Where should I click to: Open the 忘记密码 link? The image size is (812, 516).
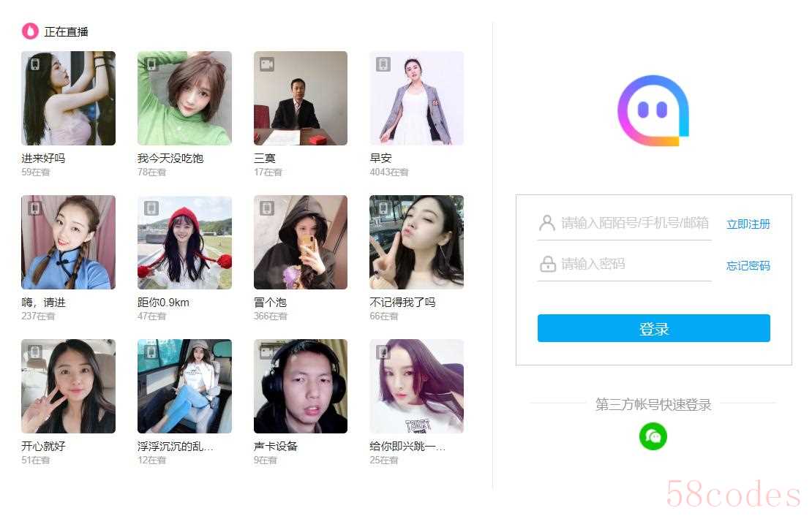click(748, 265)
